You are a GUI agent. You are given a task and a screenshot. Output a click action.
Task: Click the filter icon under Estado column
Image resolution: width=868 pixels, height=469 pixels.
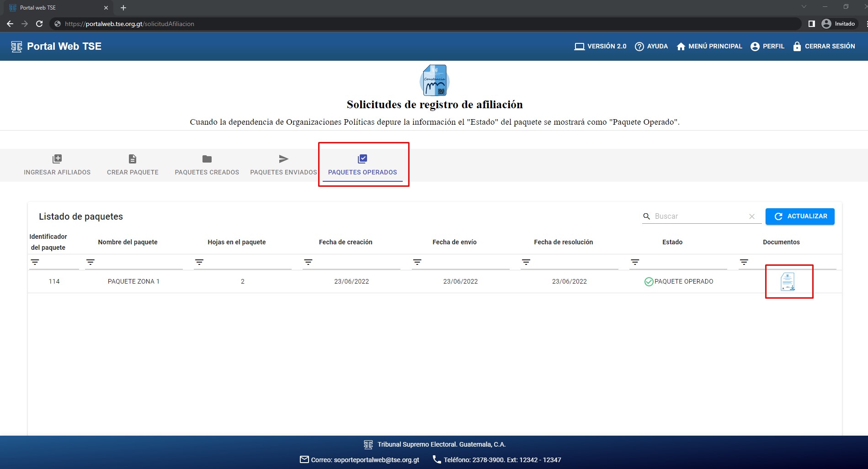635,262
